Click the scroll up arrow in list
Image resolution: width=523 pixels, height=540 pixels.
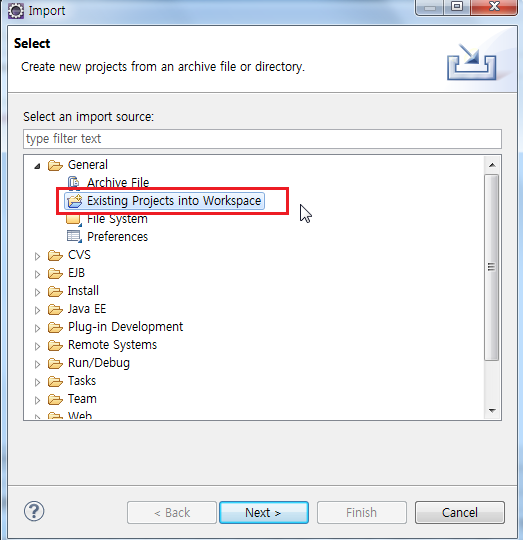pos(492,165)
